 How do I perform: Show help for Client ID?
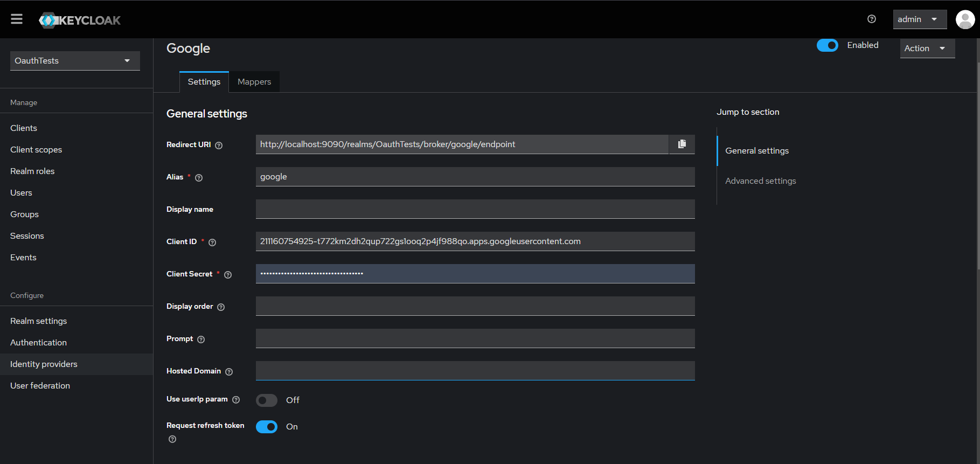(x=212, y=243)
